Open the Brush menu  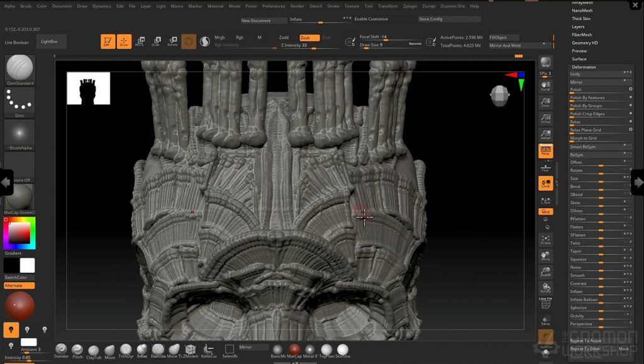(25, 6)
